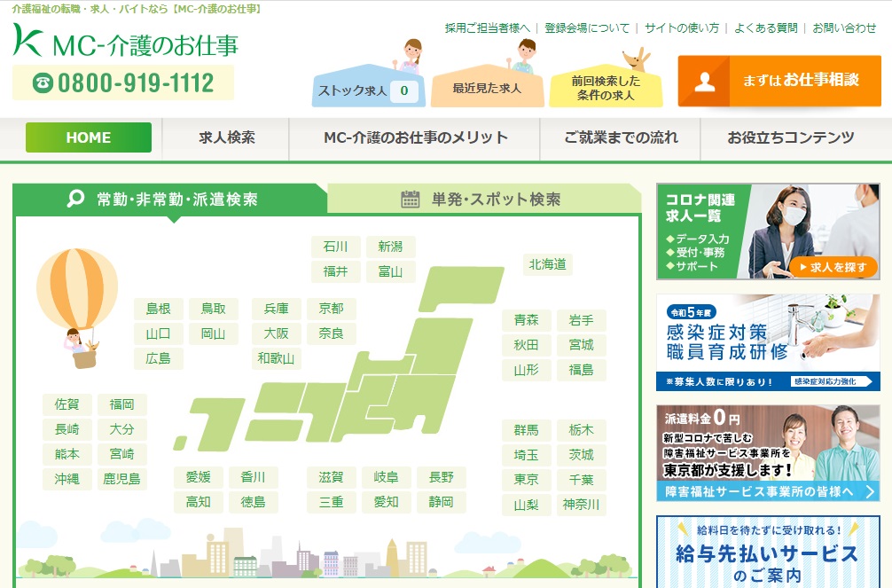Choose 埼玉 prefecture
892x588 pixels.
[527, 455]
